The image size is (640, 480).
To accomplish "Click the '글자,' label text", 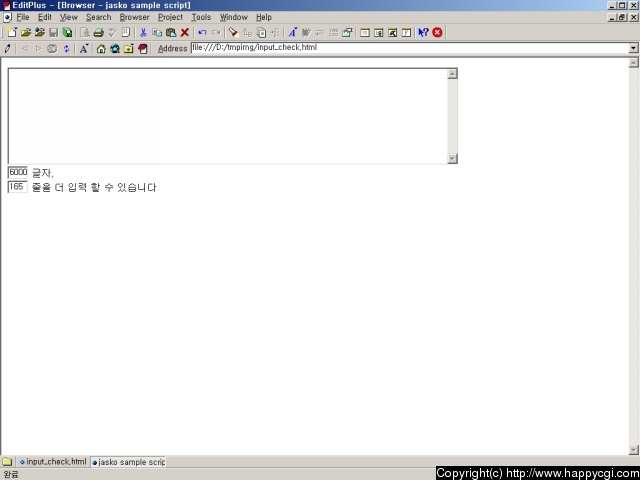I will click(42, 173).
